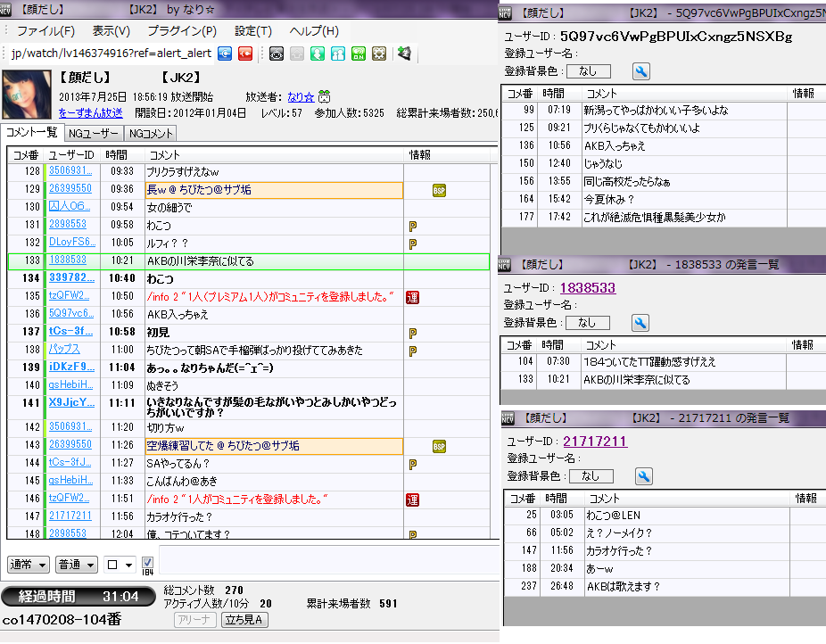Image resolution: width=826 pixels, height=644 pixels.
Task: Open the 通常 comment position dropdown
Action: pyautogui.click(x=27, y=565)
